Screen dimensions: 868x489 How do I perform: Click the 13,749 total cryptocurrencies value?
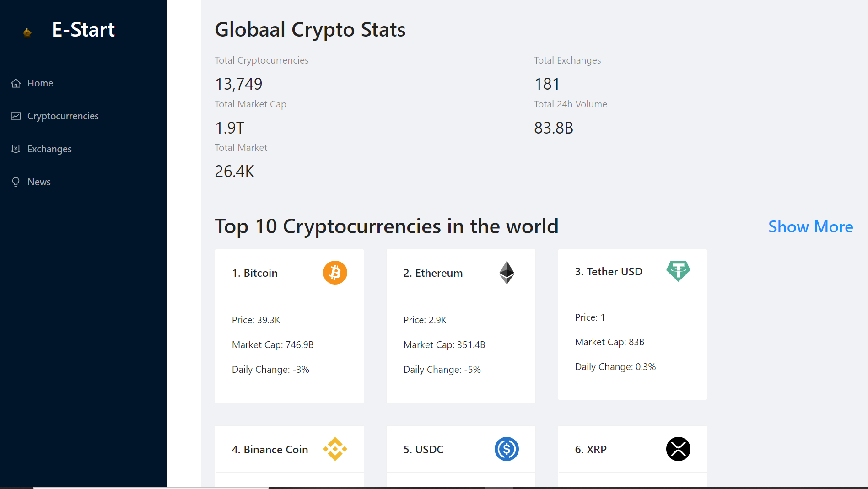238,84
